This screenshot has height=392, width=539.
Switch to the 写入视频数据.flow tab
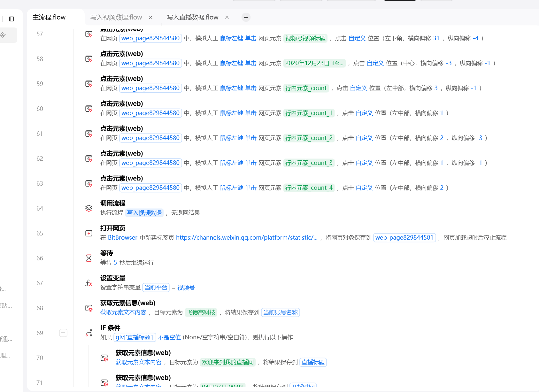pos(116,17)
